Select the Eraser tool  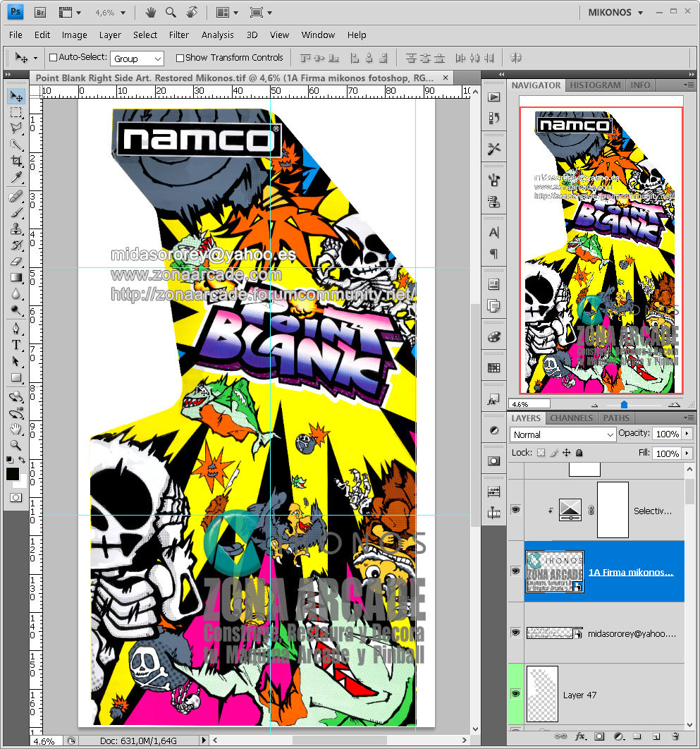(x=16, y=261)
